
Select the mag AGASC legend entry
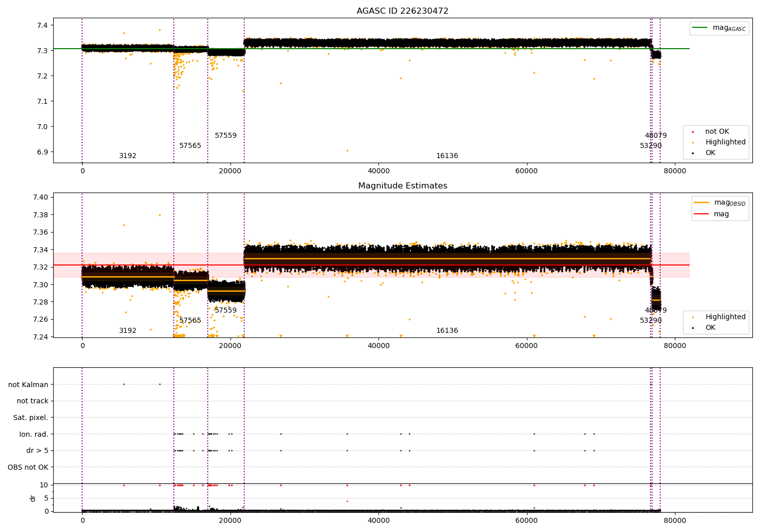pos(719,28)
